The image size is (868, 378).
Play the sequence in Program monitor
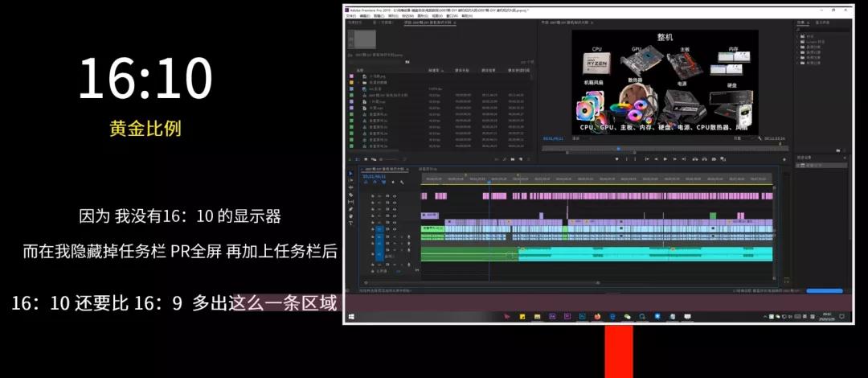665,159
